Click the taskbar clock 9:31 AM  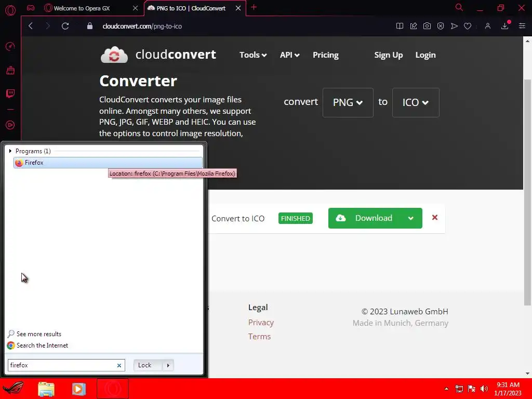[508, 385]
